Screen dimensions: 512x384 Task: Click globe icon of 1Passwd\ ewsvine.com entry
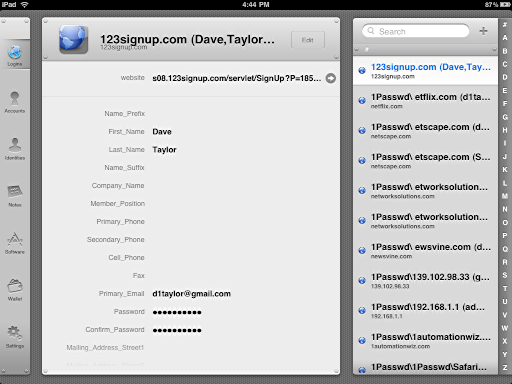coord(362,250)
